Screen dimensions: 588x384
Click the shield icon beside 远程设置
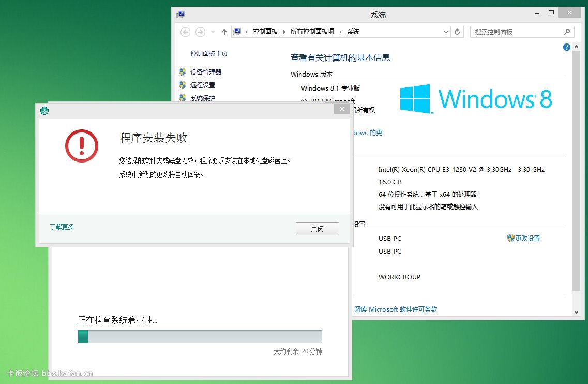point(183,85)
